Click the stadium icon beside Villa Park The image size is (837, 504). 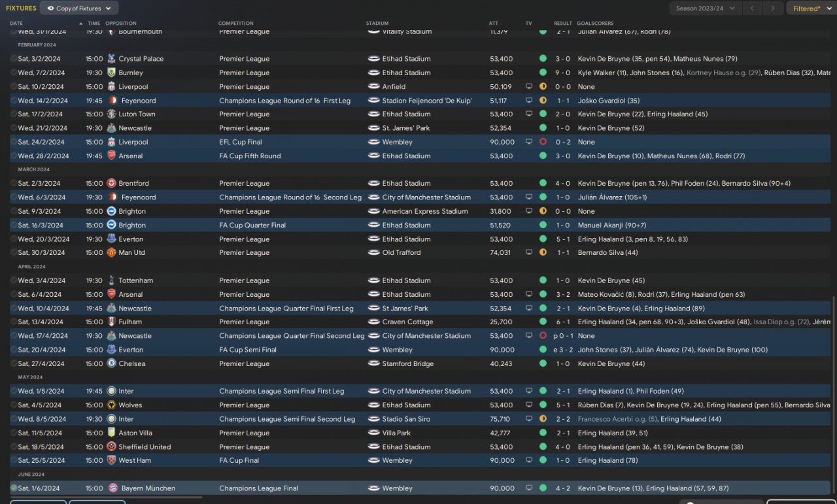374,433
